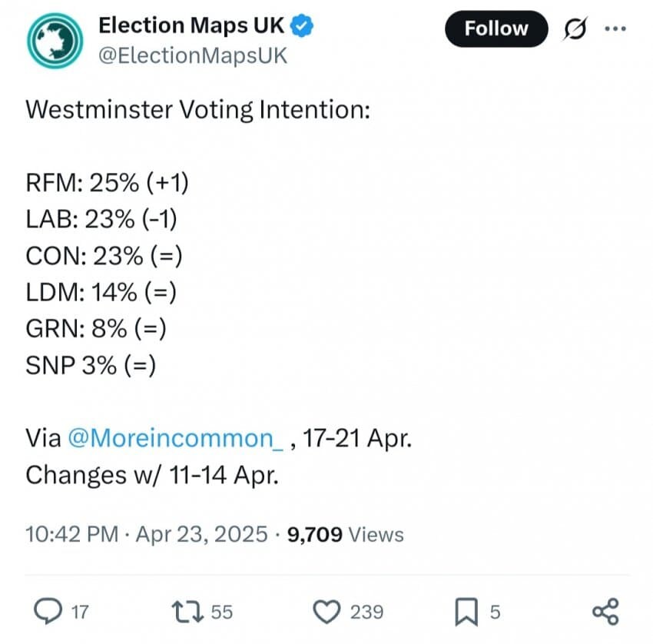Repost the tweet using the arrows icon
Image resolution: width=653 pixels, height=644 pixels.
(x=187, y=611)
